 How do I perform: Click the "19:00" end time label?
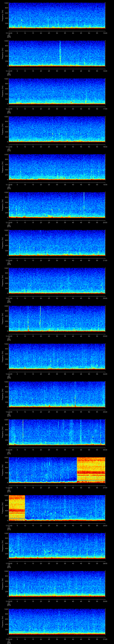(x=105, y=184)
